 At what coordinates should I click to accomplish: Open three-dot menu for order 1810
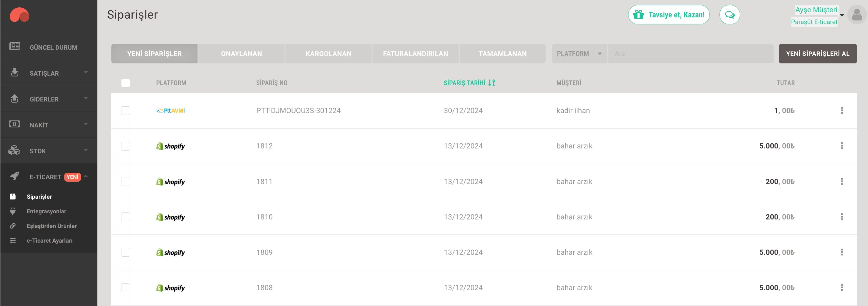tap(842, 217)
